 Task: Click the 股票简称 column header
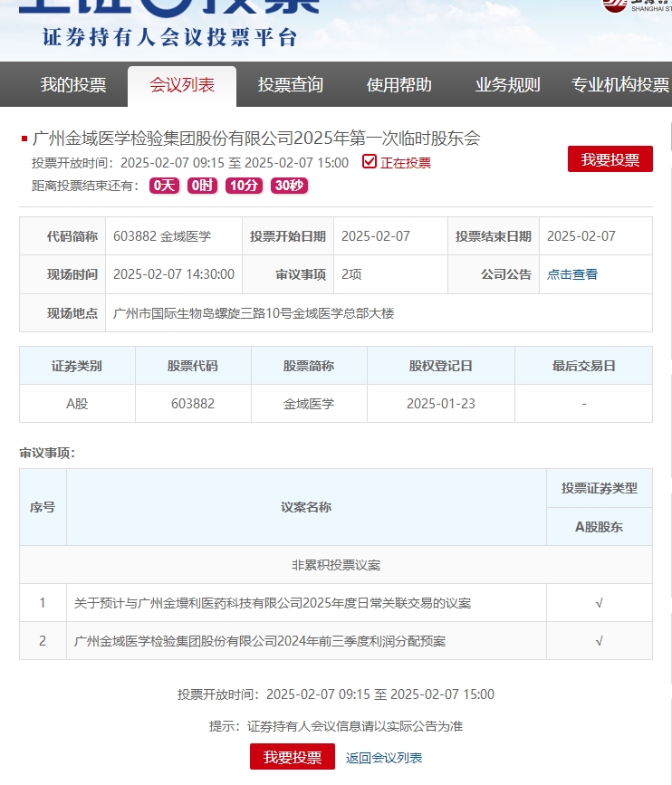click(x=309, y=366)
